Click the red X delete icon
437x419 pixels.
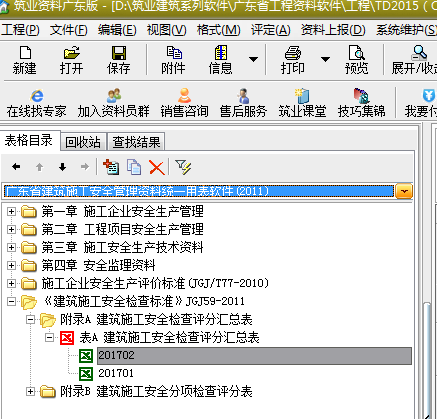click(x=157, y=167)
